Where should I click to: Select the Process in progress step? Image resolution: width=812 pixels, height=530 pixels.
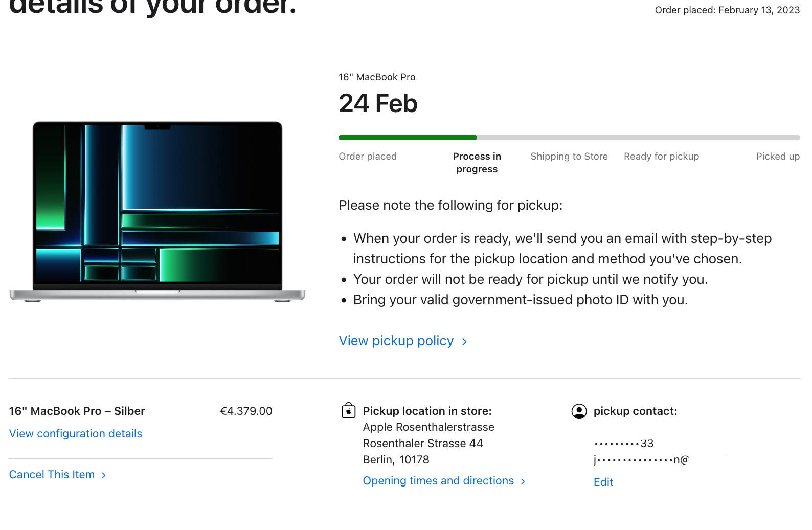[477, 163]
